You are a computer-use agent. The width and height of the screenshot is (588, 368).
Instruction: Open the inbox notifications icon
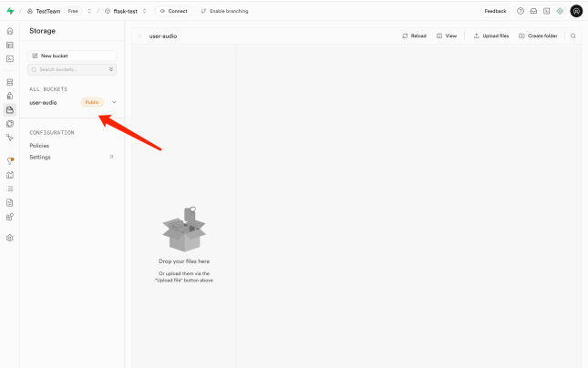click(x=533, y=11)
